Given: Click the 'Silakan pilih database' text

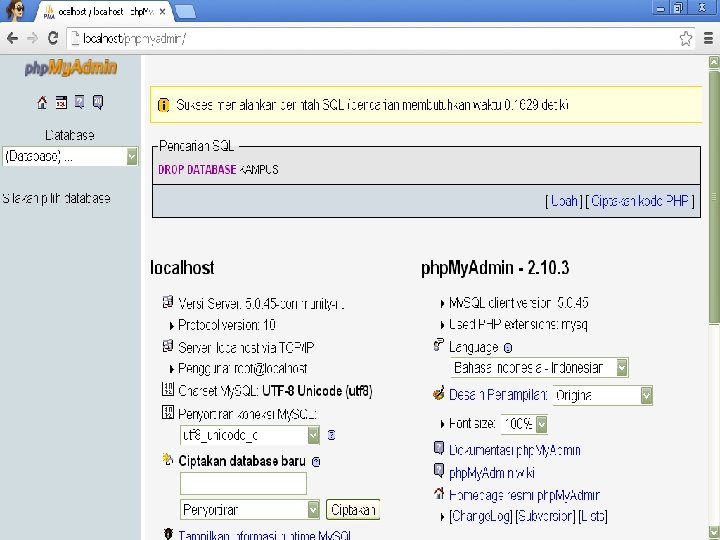Looking at the screenshot, I should [x=56, y=198].
